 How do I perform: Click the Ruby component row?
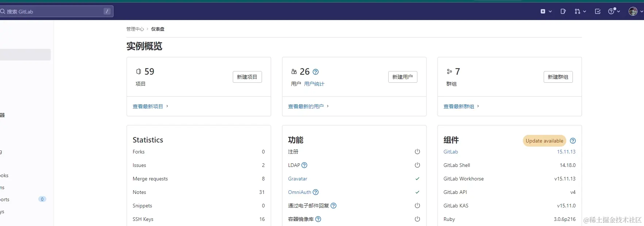(509, 219)
